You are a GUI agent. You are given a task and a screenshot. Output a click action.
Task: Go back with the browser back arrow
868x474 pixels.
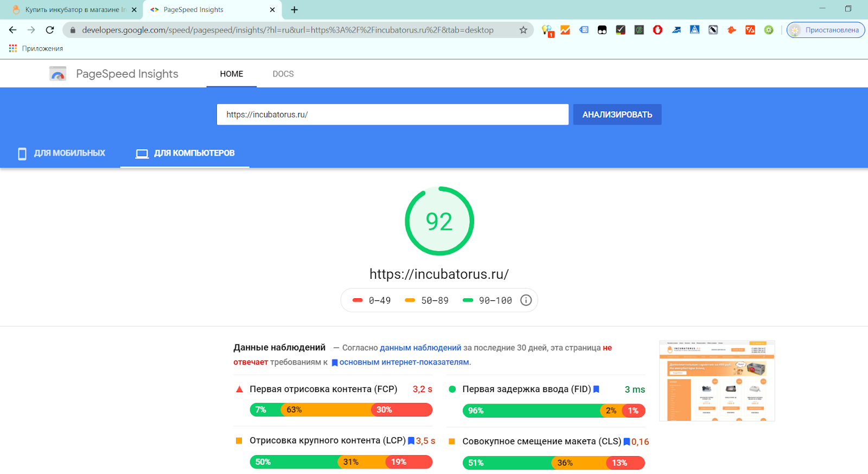click(13, 30)
